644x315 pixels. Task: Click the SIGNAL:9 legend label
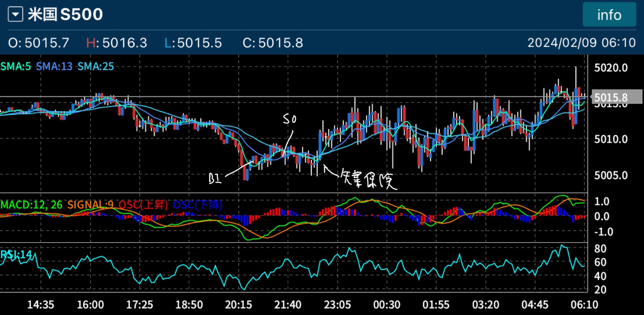click(x=90, y=205)
